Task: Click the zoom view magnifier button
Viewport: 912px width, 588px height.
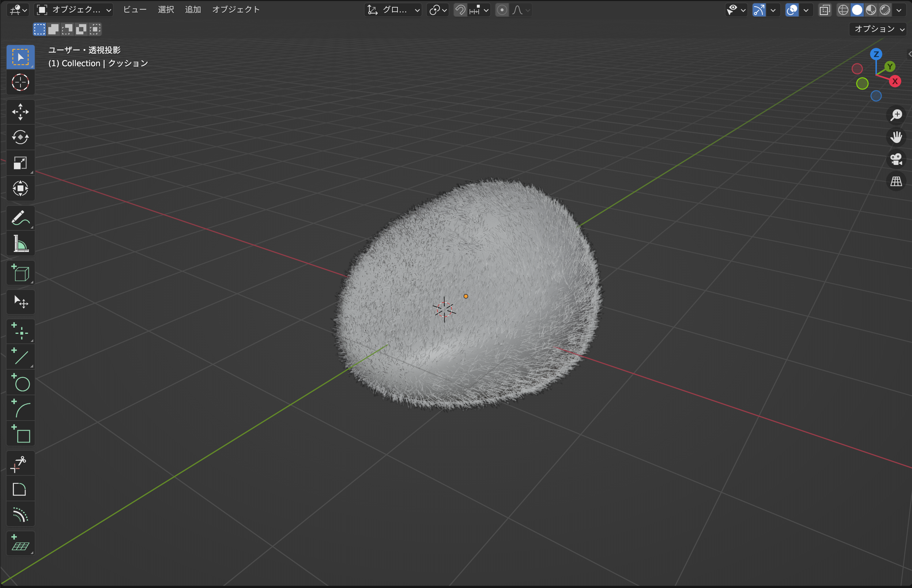Action: click(x=896, y=115)
